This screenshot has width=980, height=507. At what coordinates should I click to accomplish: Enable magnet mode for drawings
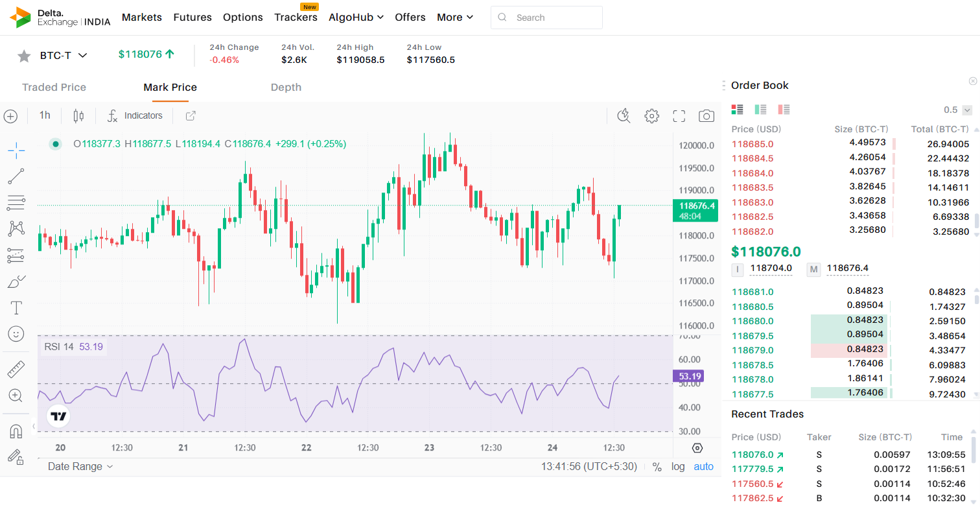(16, 431)
